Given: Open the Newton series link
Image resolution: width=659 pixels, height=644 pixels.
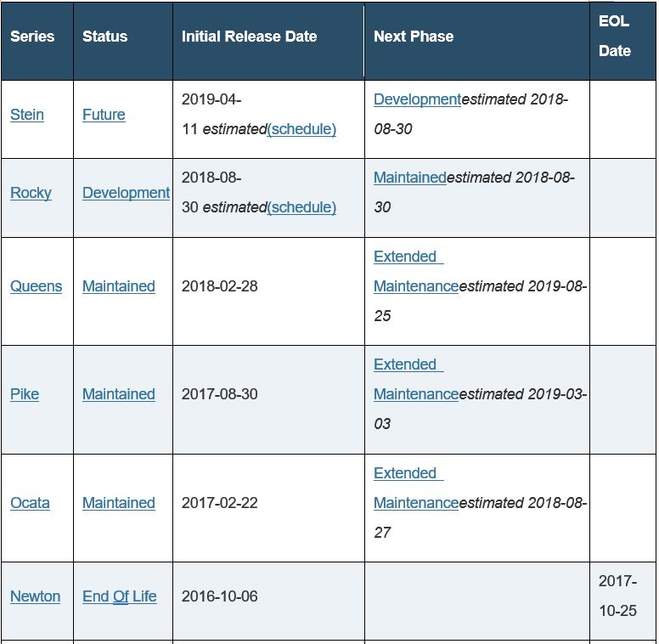Looking at the screenshot, I should (x=36, y=596).
